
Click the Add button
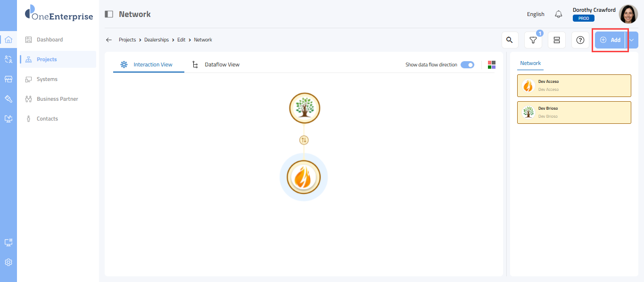tap(610, 40)
